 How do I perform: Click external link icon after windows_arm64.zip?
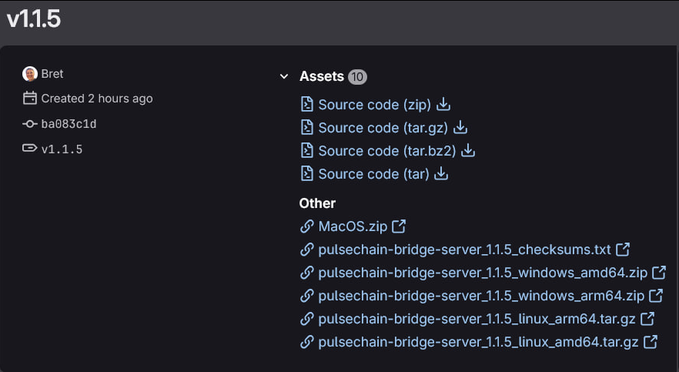[x=656, y=295]
